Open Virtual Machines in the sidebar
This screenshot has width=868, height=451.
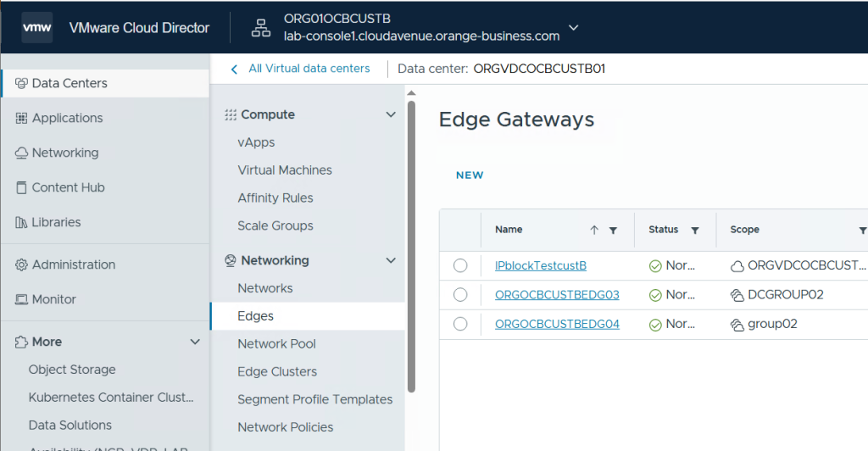coord(285,170)
